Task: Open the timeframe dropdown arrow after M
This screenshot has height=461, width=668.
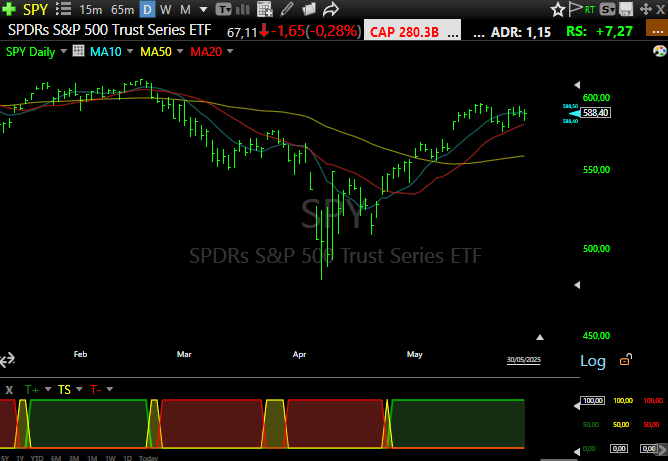Action: pos(204,9)
